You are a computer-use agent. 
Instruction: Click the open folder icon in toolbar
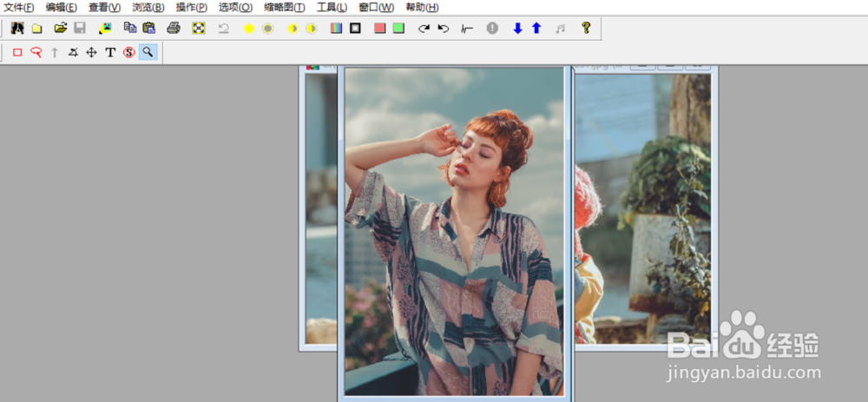tap(61, 29)
